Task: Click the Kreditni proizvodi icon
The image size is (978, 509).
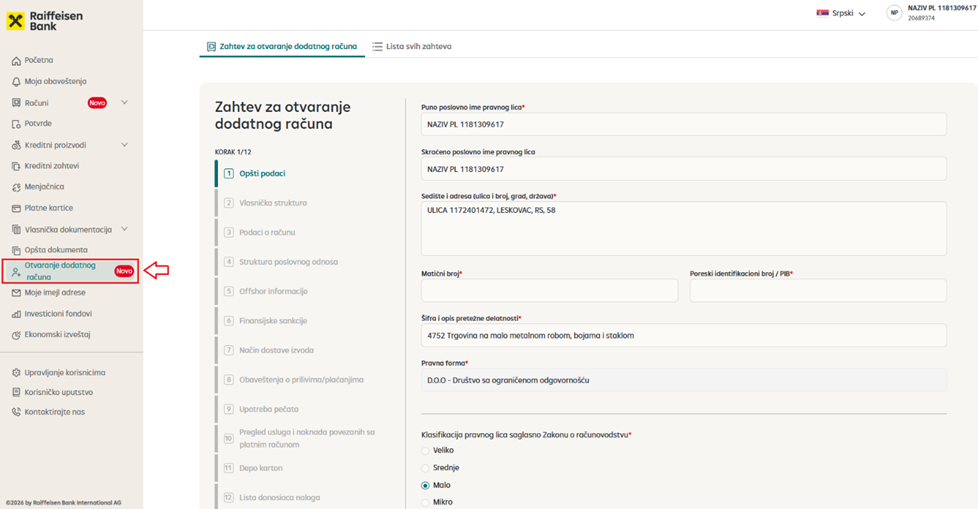Action: pyautogui.click(x=16, y=145)
